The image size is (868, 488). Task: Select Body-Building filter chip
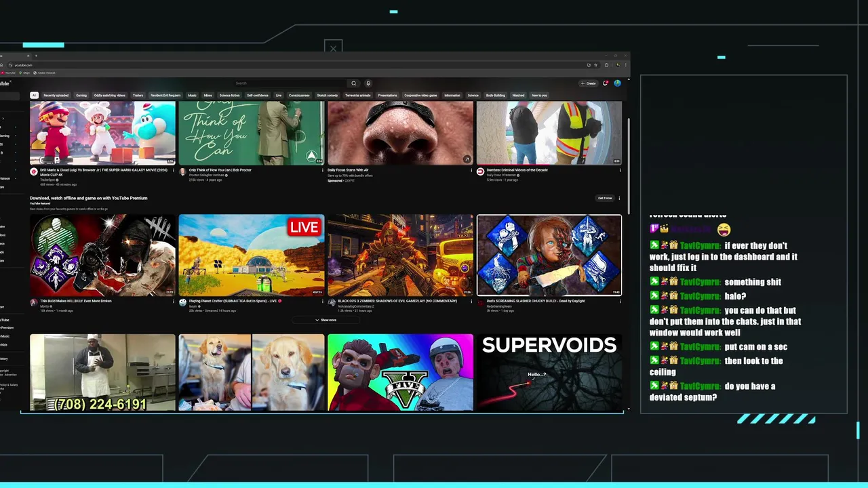(496, 96)
